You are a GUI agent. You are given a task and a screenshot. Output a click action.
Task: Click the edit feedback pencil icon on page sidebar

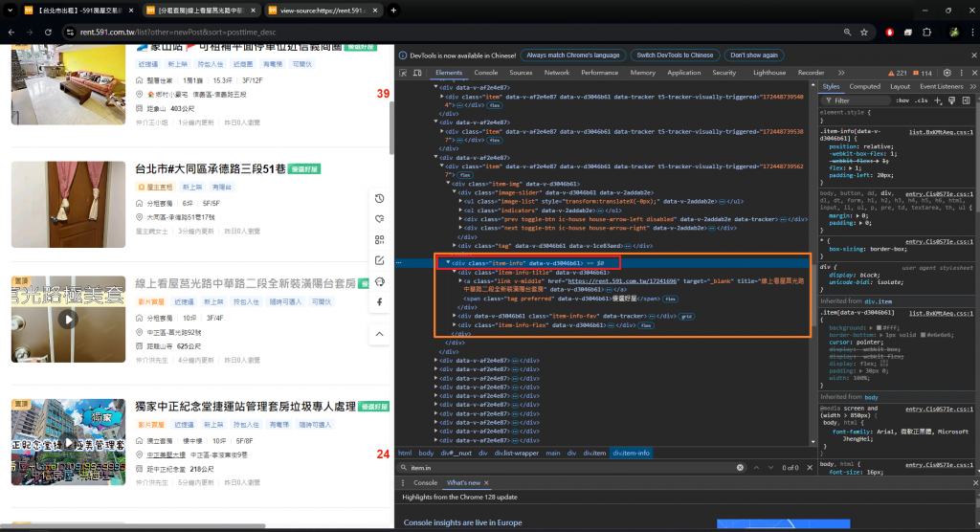[x=379, y=260]
